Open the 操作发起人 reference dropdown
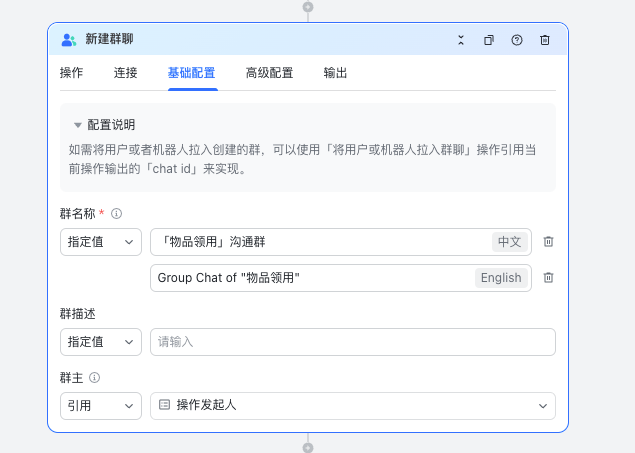Screen dimensions: 635x453 (x=353, y=406)
